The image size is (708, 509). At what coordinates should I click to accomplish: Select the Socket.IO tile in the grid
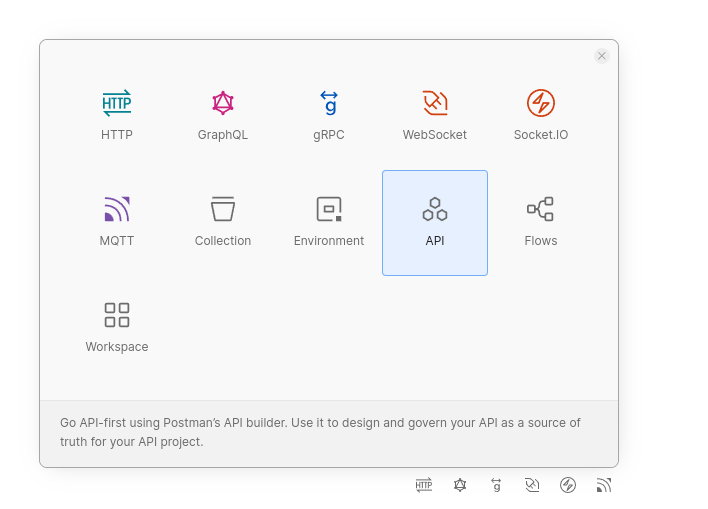click(x=541, y=116)
